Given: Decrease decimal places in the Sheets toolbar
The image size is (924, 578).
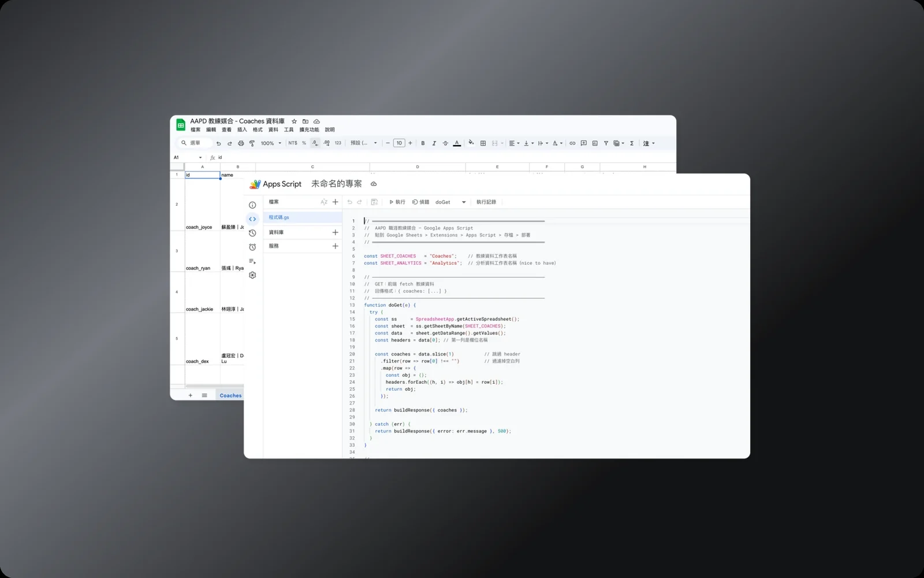Looking at the screenshot, I should [315, 143].
